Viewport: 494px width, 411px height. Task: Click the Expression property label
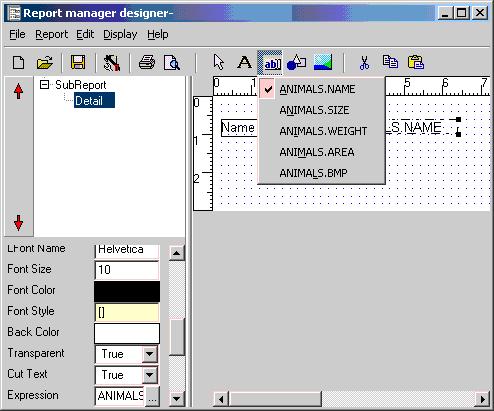pyautogui.click(x=33, y=396)
